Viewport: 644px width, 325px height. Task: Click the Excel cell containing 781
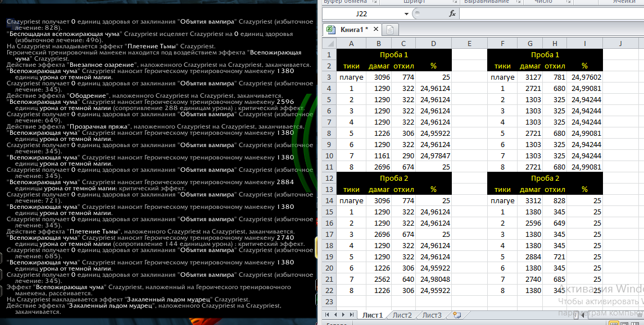click(x=555, y=77)
